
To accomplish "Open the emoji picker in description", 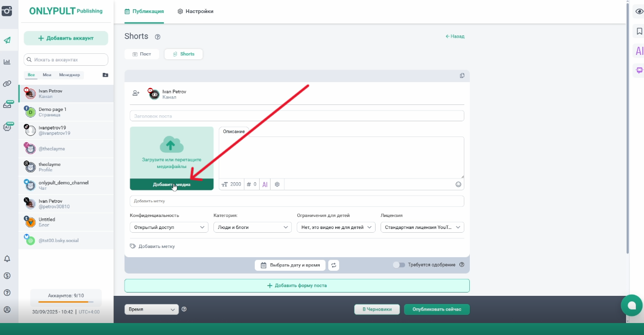I will tap(458, 184).
